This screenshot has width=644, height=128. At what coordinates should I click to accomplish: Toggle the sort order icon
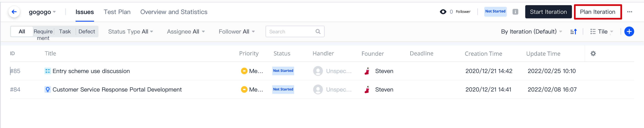tap(574, 32)
